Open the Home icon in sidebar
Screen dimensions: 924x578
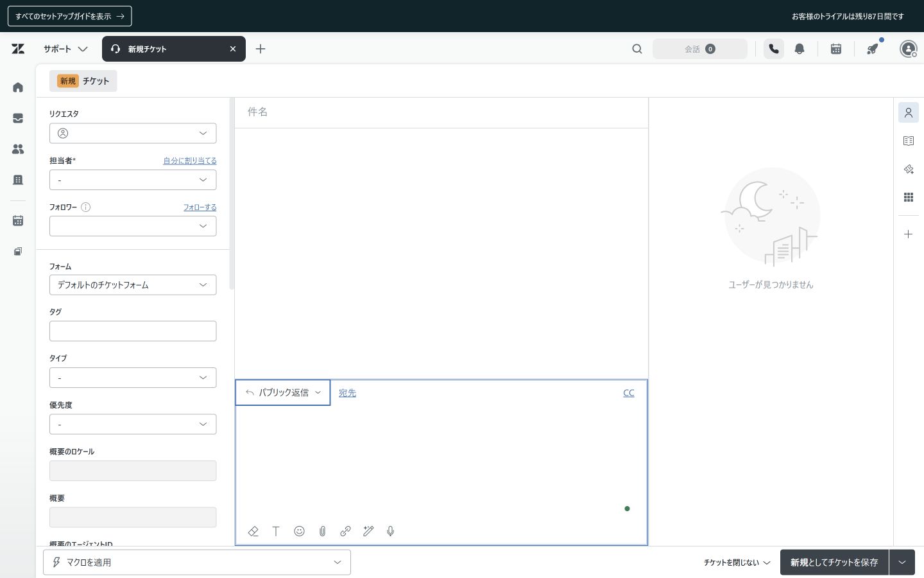point(18,87)
